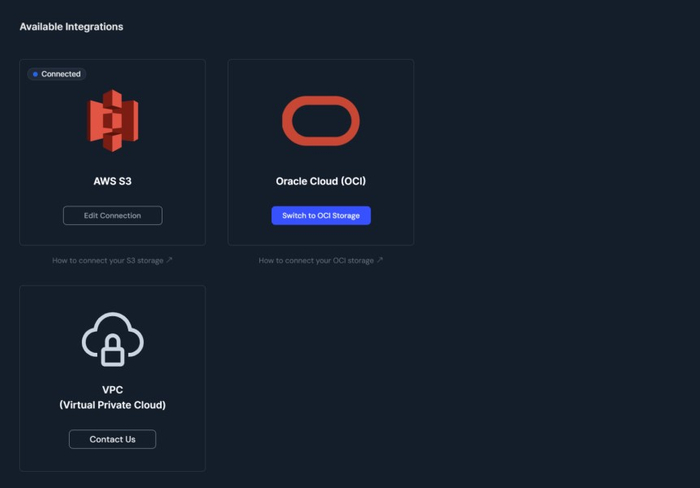Click the external arrow after OCI storage link
Screen dimensions: 700x488
(379, 260)
